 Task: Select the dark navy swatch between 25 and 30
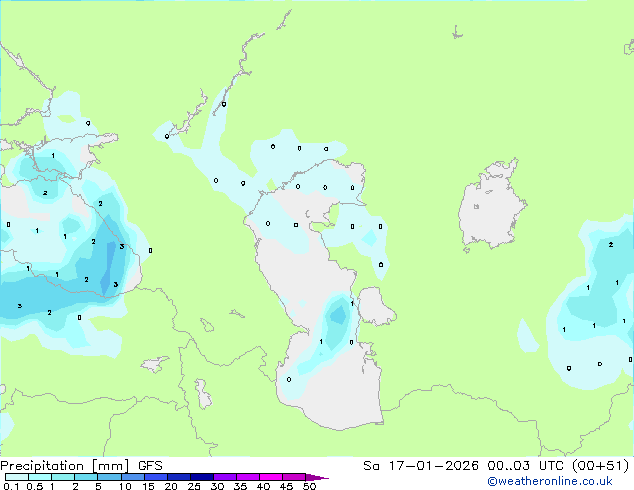coord(202,477)
